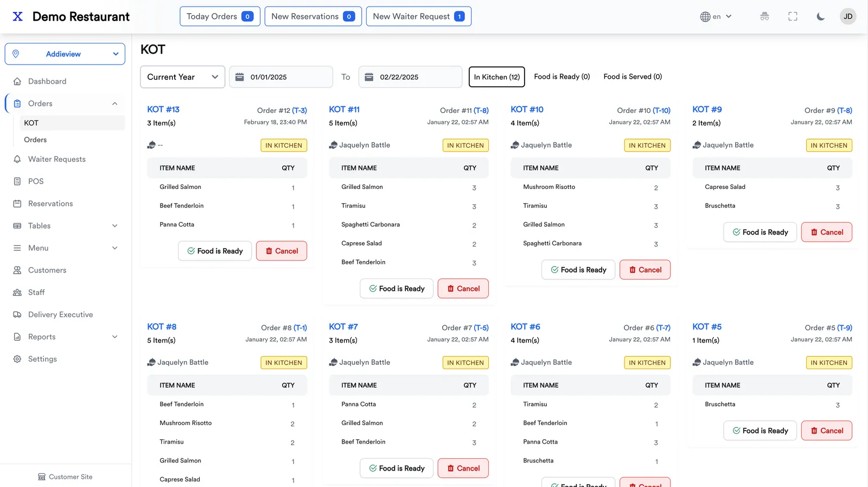Image resolution: width=868 pixels, height=487 pixels.
Task: Click waiter icon on KOT #10 card
Action: 515,145
